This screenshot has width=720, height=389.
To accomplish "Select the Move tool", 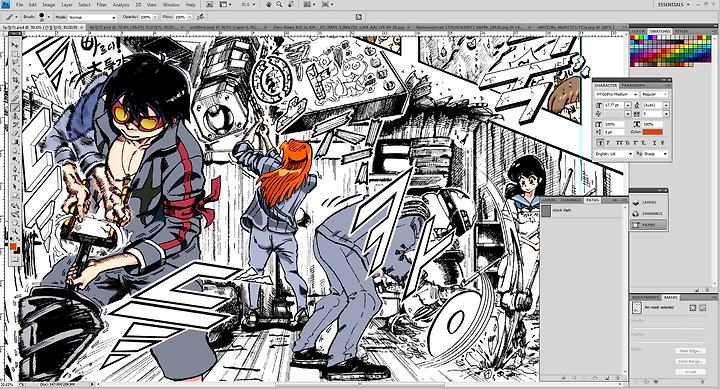I will 15,45.
